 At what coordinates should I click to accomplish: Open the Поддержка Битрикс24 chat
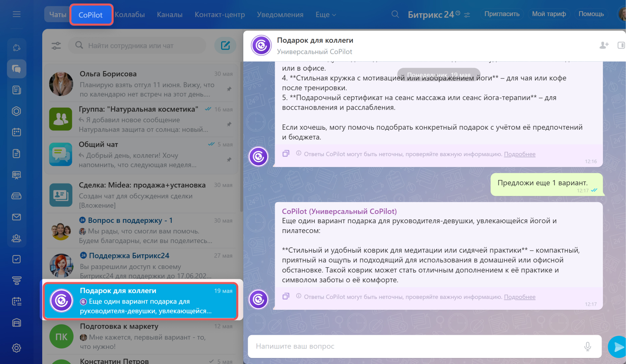click(x=141, y=265)
